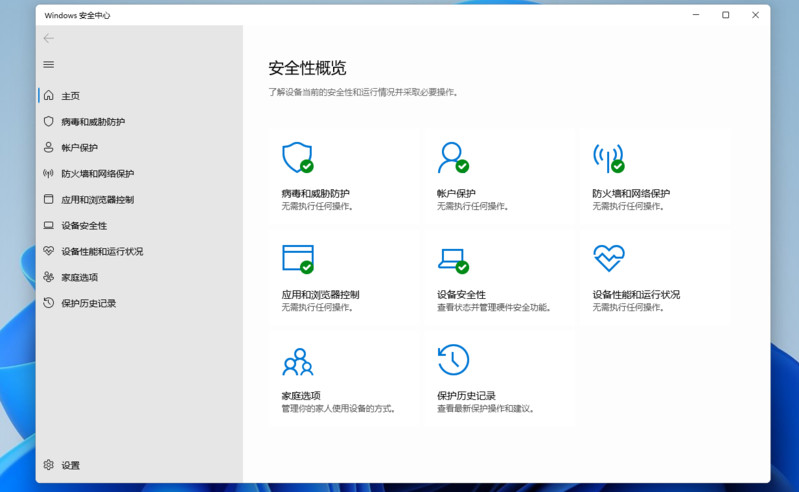Screen dimensions: 799x492
Task: Click the heart icon on 设备性能和运行状况 tile
Action: tap(608, 259)
